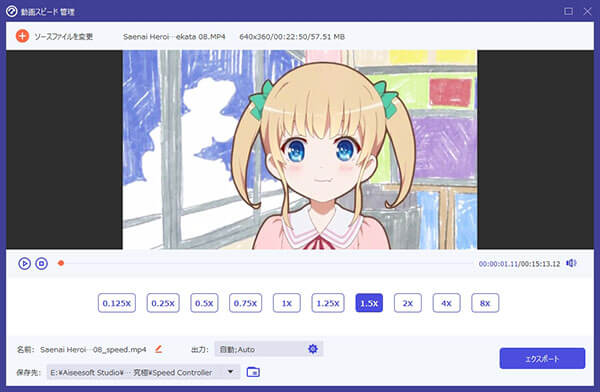This screenshot has width=600, height=392.
Task: Set playback speed to 0.25x
Action: [x=163, y=303]
